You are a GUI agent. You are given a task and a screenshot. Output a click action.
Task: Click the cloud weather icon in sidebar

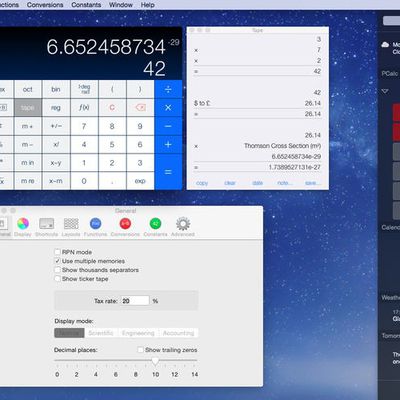click(x=385, y=45)
